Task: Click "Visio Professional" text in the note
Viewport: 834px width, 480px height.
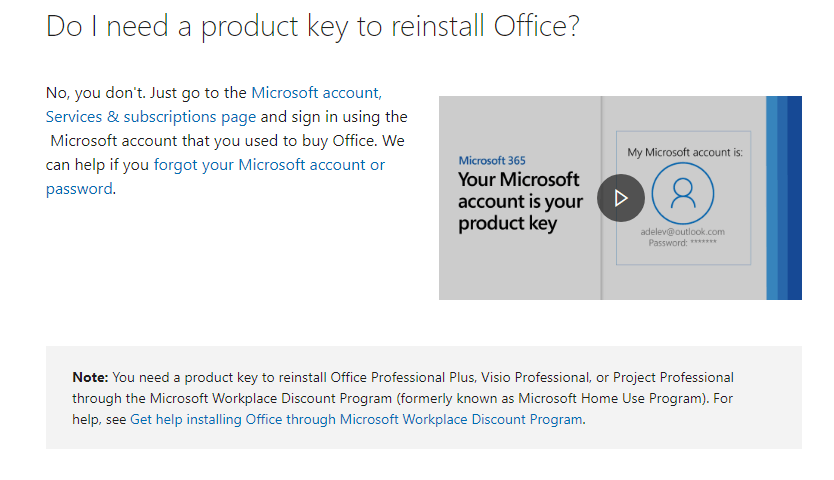Action: coord(539,378)
